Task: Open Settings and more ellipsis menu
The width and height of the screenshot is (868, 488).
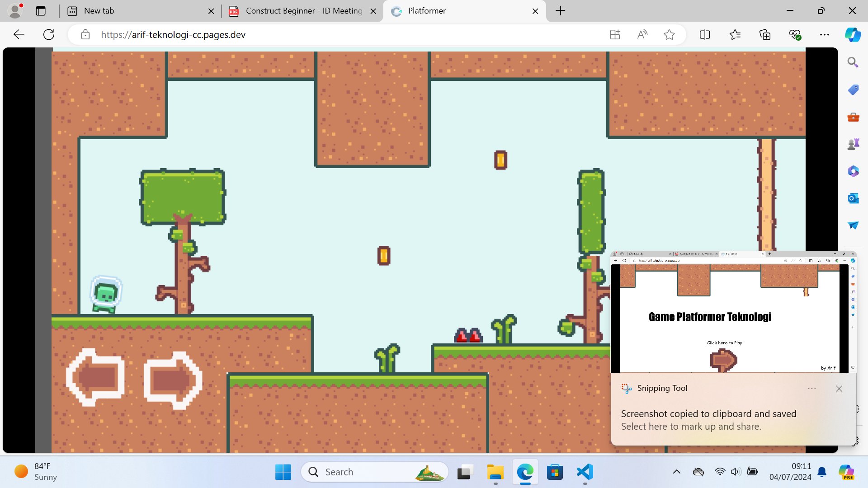Action: tap(825, 35)
